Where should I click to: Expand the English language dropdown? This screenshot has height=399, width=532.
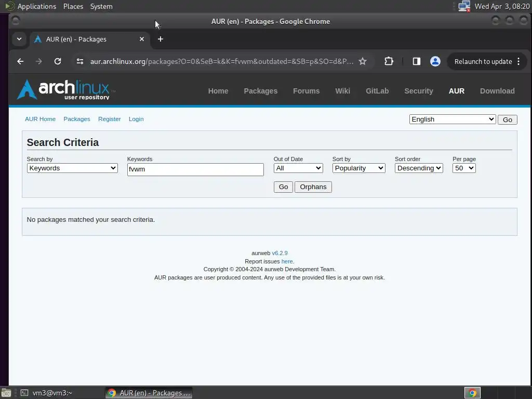pos(453,119)
